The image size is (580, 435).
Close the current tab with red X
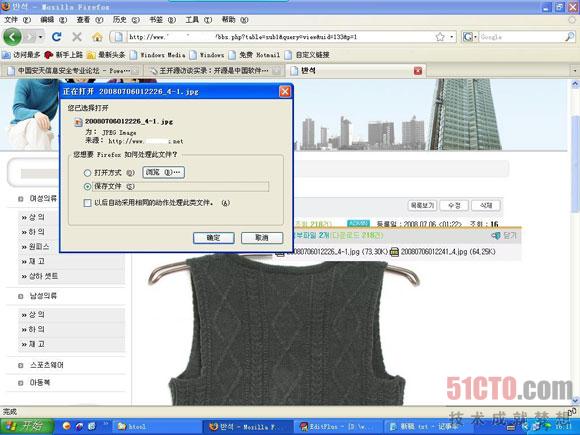[418, 71]
